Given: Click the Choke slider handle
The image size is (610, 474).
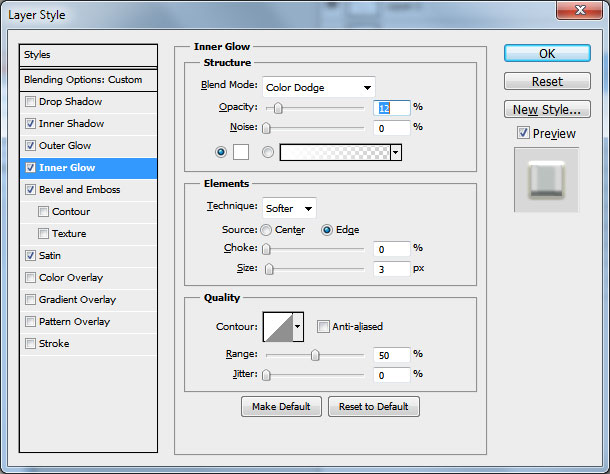Looking at the screenshot, I should [x=266, y=249].
